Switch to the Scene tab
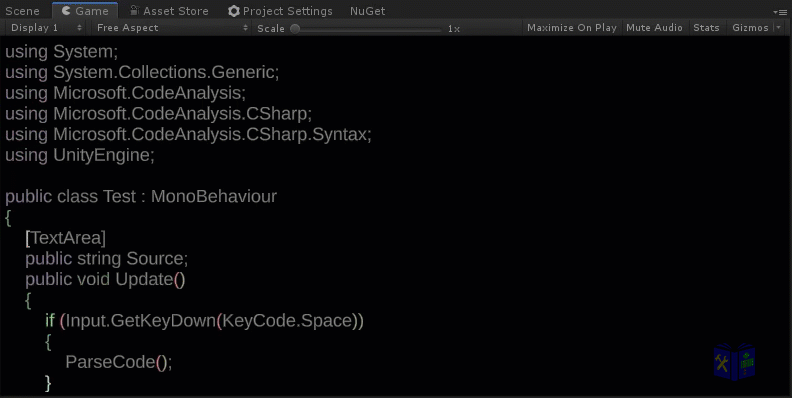792x398 pixels. coord(22,11)
